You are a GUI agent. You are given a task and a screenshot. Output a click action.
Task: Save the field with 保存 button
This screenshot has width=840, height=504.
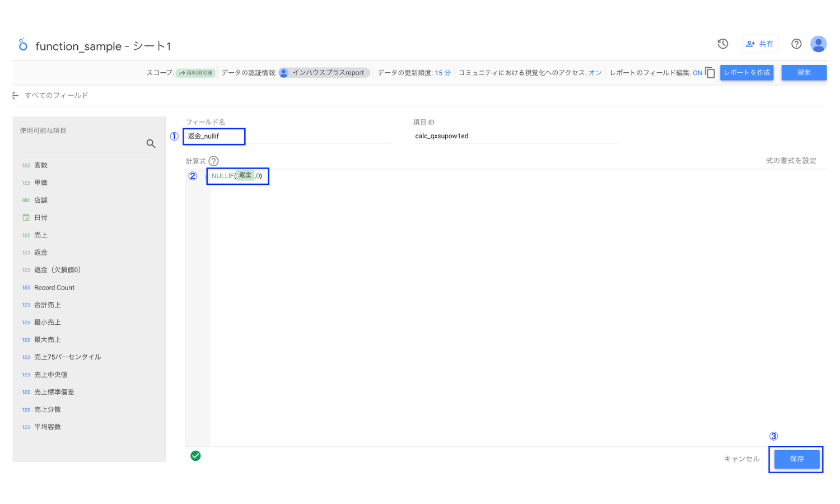[x=796, y=459]
